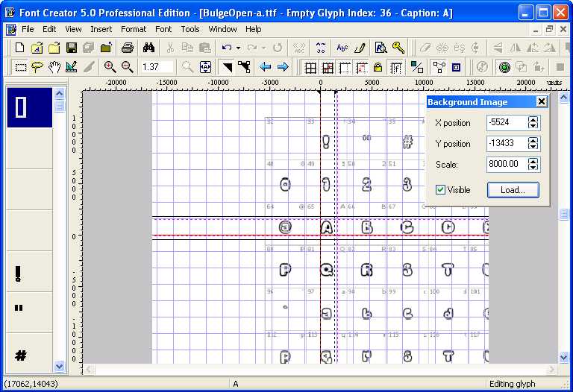This screenshot has width=573, height=392.
Task: Print using the printer icon
Action: pyautogui.click(x=128, y=48)
